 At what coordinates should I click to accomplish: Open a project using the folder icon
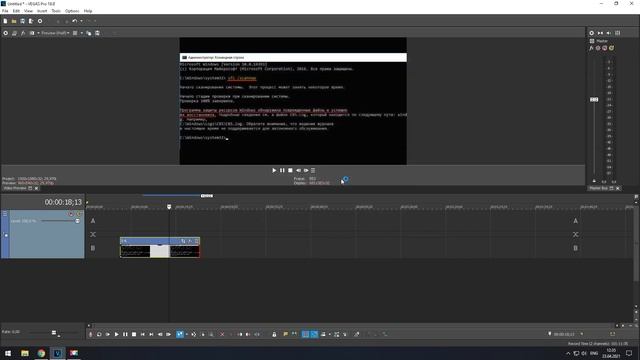[14, 21]
